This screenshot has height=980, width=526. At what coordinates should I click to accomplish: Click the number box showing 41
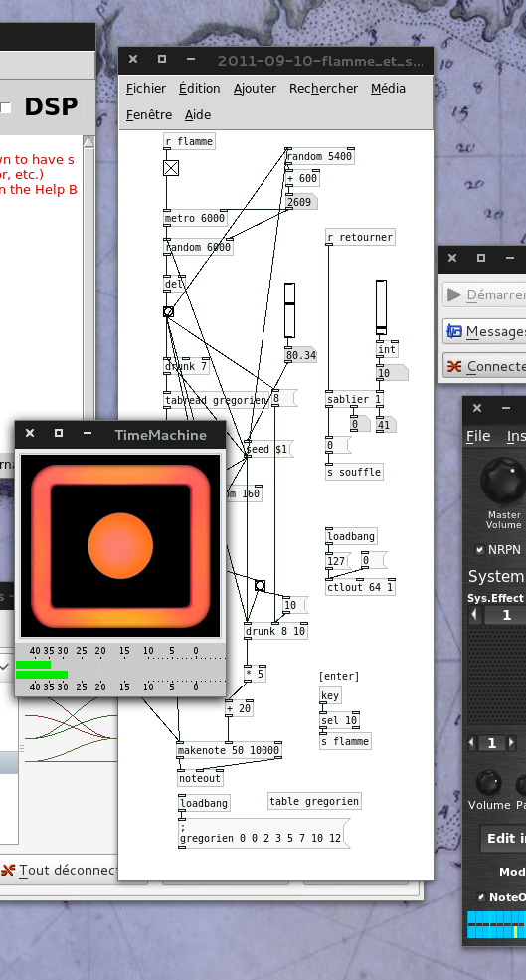386,425
